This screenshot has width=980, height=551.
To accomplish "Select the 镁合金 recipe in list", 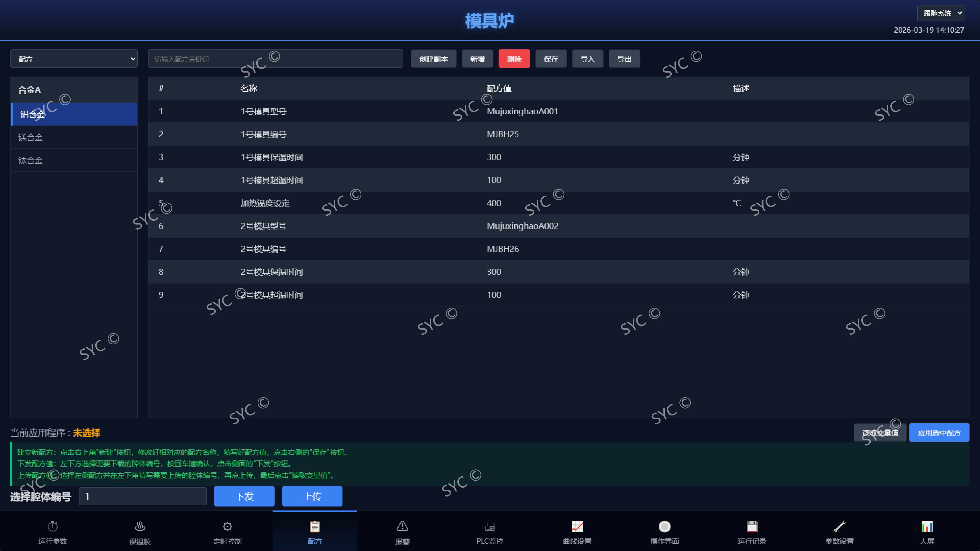I will click(74, 137).
